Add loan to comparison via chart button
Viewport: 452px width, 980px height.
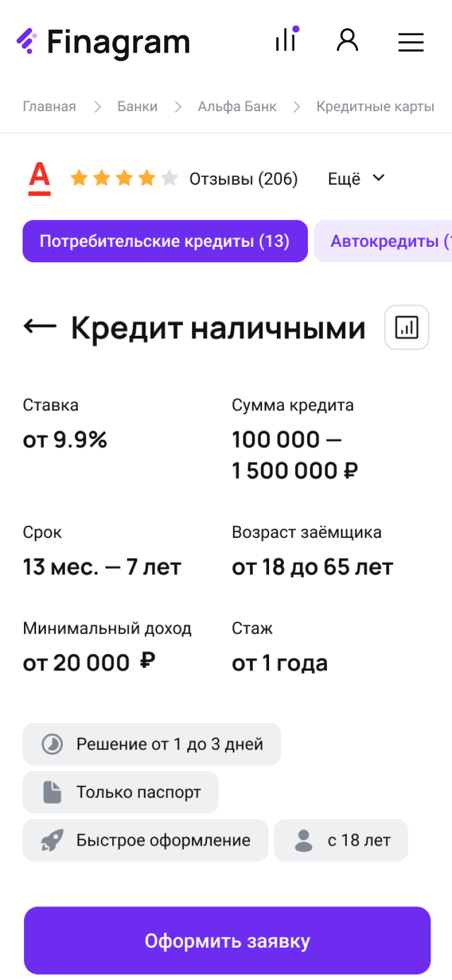click(407, 327)
